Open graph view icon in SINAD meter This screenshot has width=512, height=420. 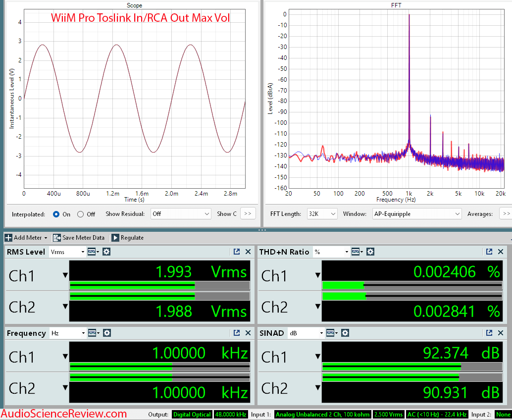(330, 333)
